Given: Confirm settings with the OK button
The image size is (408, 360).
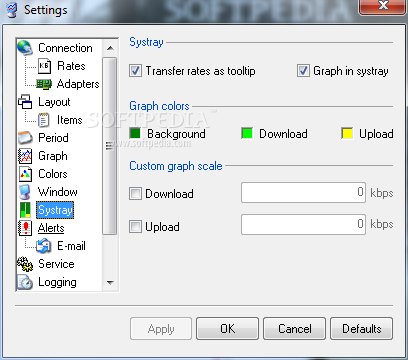Looking at the screenshot, I should coord(227,329).
